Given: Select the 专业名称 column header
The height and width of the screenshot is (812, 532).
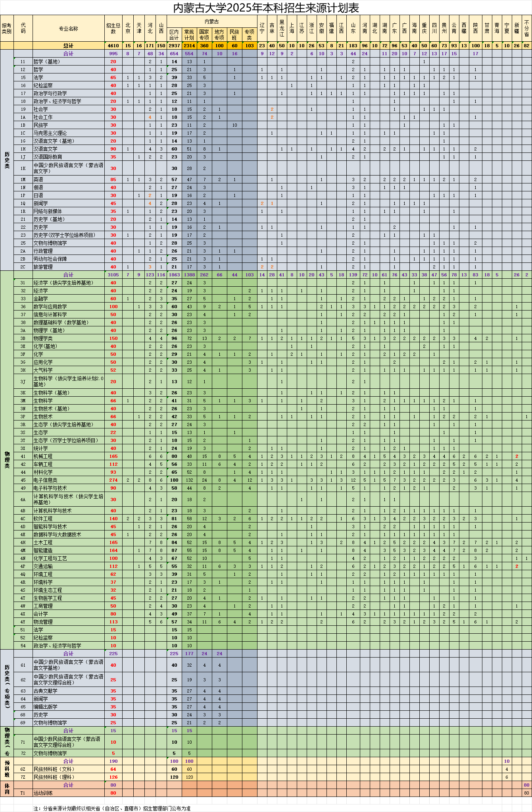Looking at the screenshot, I should (x=69, y=29).
